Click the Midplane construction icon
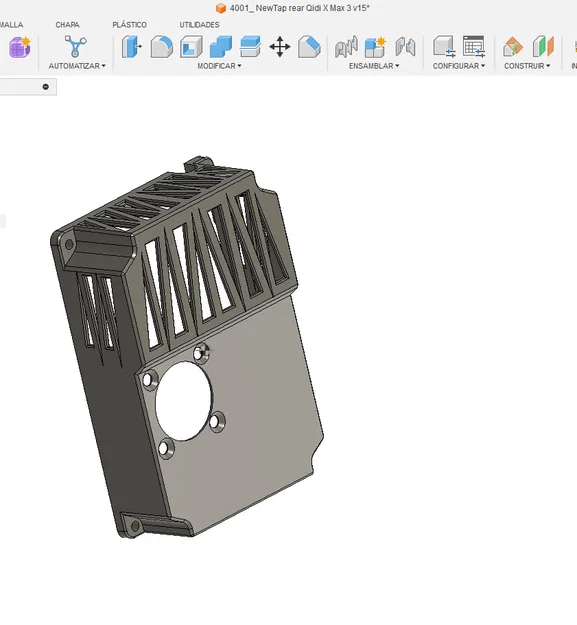Viewport: 577px width, 625px height. (x=543, y=46)
